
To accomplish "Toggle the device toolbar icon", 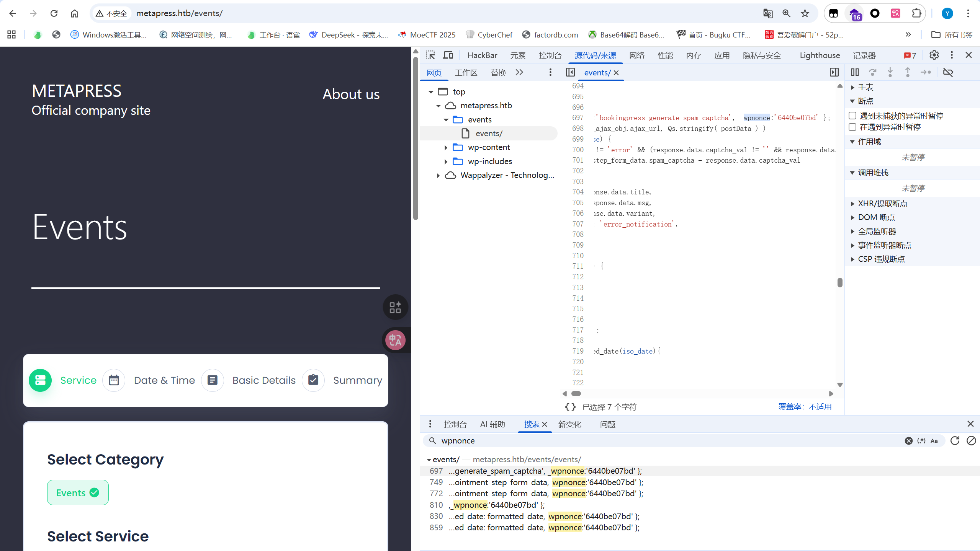I will [x=448, y=55].
